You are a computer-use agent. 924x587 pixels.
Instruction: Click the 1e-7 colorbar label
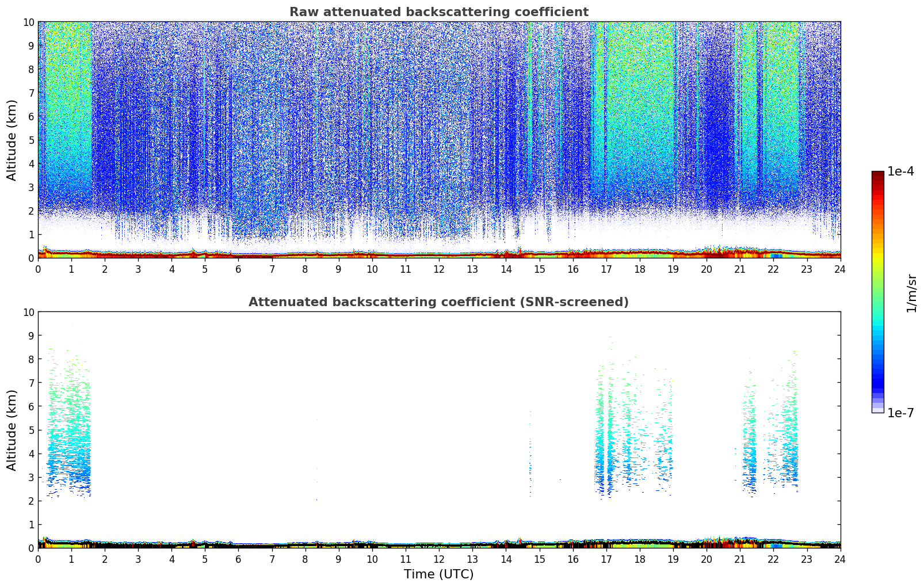[900, 413]
